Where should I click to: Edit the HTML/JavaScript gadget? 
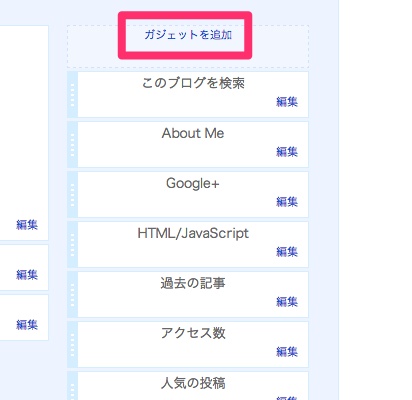(287, 252)
